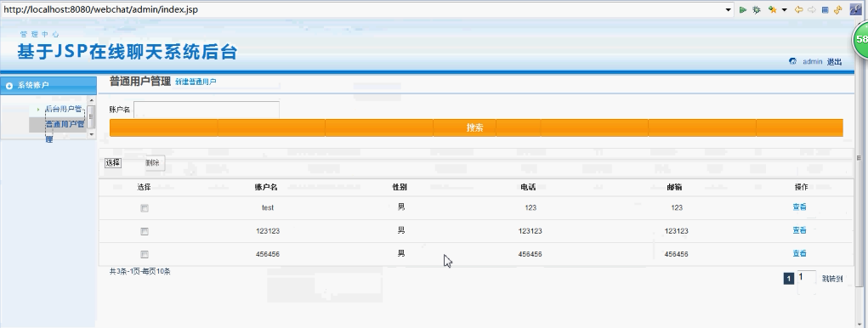Screen dimensions: 868x328
Task: Click the yellow link-with-editor icon
Action: (x=837, y=9)
